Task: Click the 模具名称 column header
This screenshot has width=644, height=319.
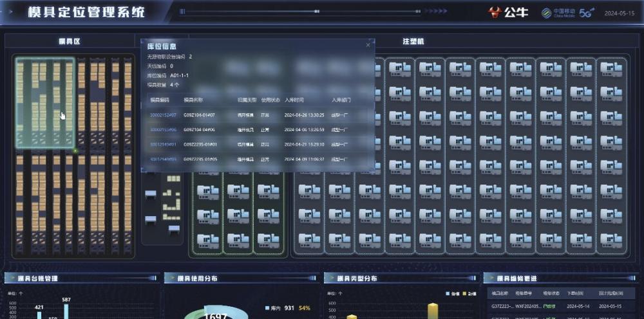Action: [x=193, y=100]
